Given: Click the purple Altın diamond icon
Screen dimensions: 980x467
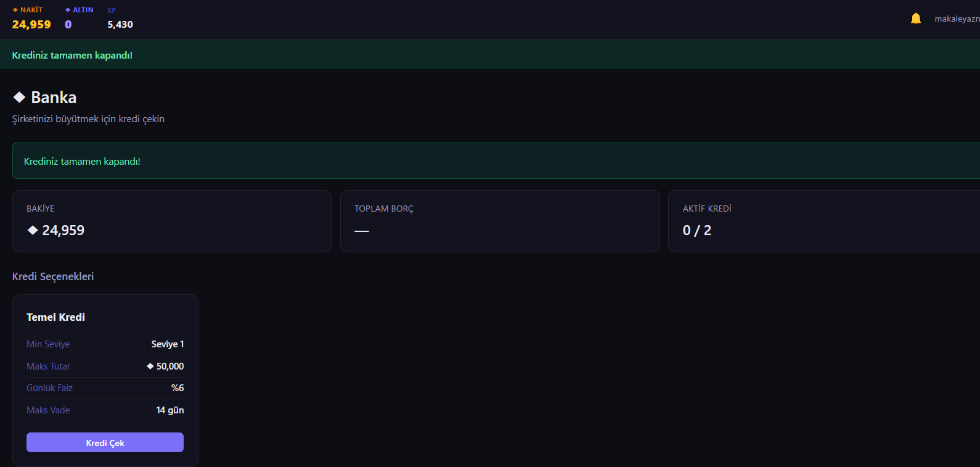Looking at the screenshot, I should point(68,10).
